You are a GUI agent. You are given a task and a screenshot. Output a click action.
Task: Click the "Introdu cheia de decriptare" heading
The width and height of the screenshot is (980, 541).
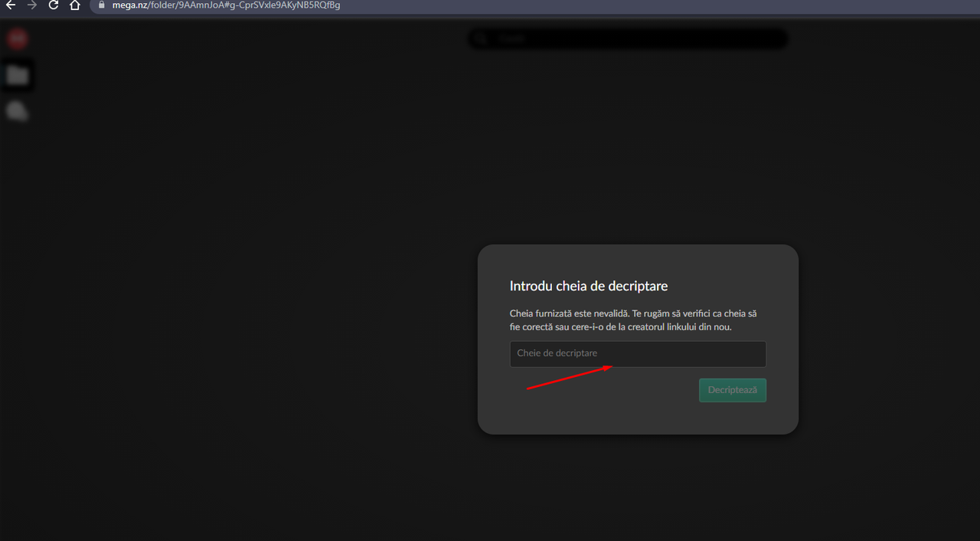[589, 286]
